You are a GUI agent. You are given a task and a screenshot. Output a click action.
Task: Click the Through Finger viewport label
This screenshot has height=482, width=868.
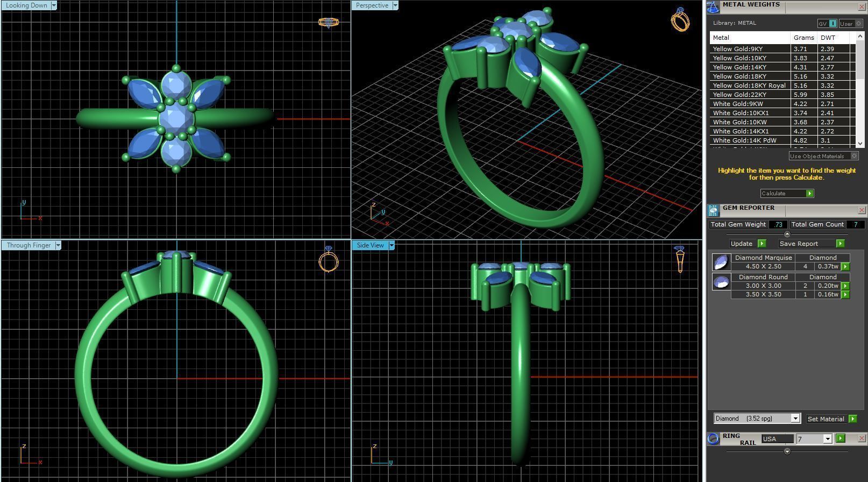point(29,245)
